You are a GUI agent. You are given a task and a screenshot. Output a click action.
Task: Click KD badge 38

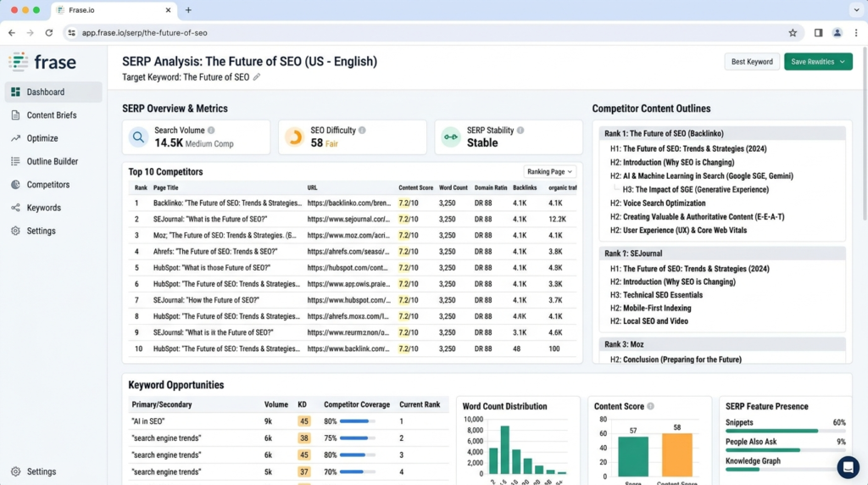[x=304, y=438]
